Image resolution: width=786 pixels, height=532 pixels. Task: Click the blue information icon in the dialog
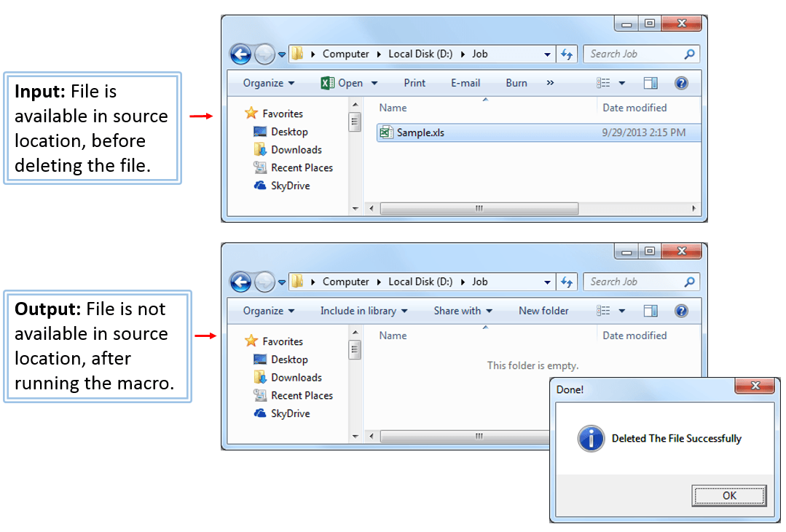tap(590, 438)
